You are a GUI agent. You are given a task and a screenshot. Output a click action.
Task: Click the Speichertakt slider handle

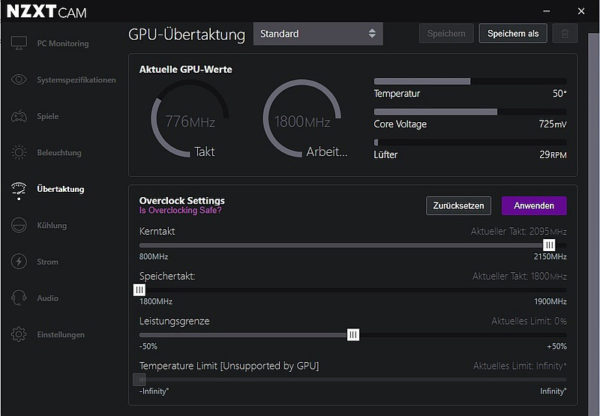click(x=139, y=290)
